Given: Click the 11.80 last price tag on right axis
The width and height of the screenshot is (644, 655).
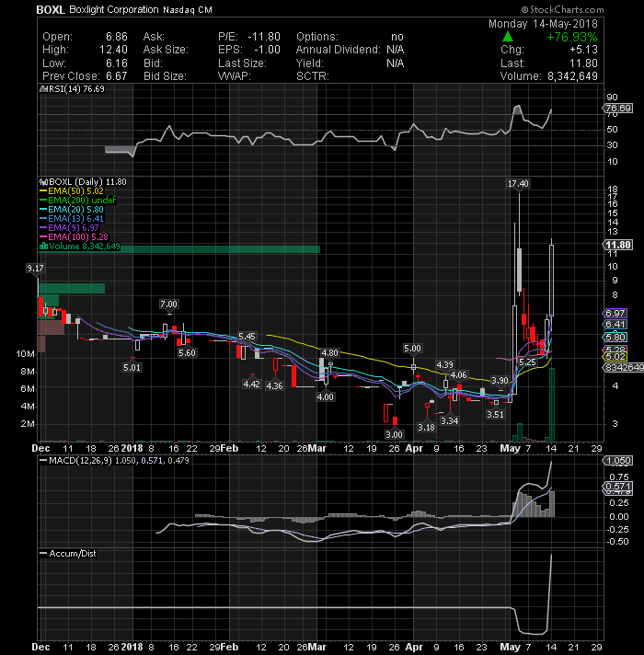Looking at the screenshot, I should [x=618, y=245].
